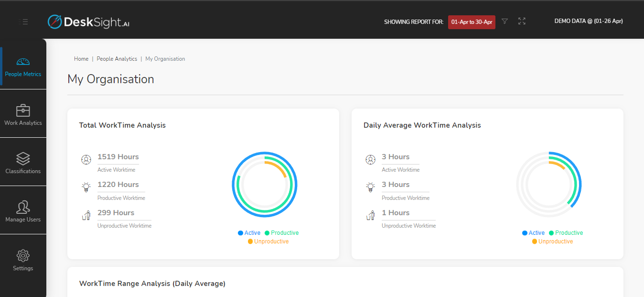Open the Settings gear in the sidebar
The height and width of the screenshot is (297, 644).
[23, 259]
